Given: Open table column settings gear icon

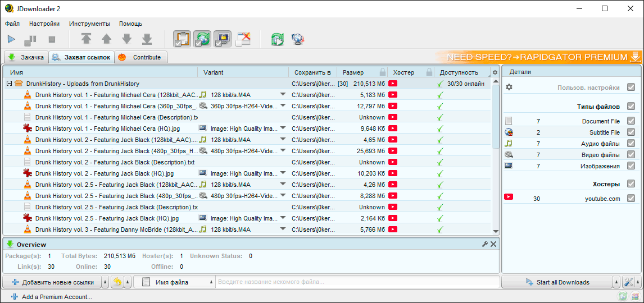Looking at the screenshot, I should 495,72.
